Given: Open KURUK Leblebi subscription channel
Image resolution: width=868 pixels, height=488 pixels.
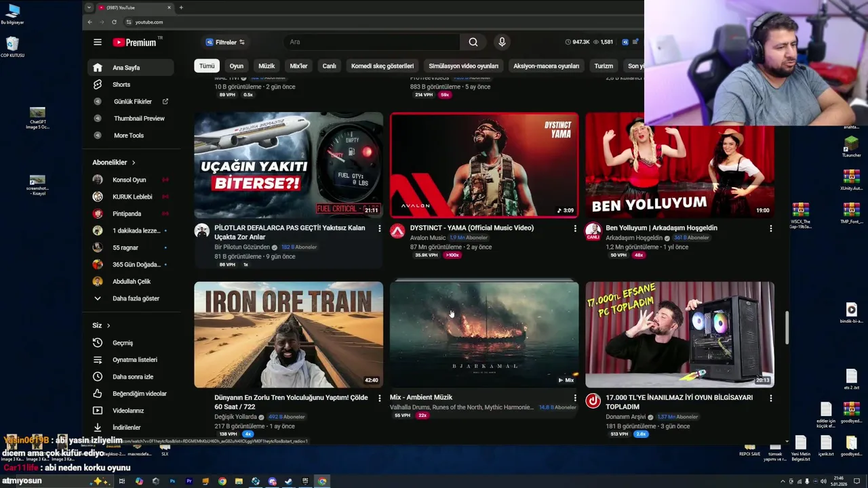Looking at the screenshot, I should pyautogui.click(x=131, y=197).
